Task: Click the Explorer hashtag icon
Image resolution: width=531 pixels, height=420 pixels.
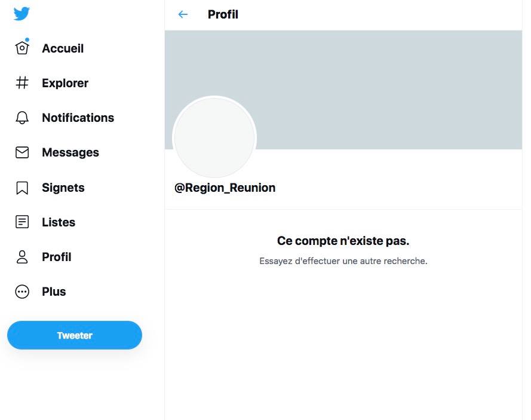Action: [x=22, y=83]
